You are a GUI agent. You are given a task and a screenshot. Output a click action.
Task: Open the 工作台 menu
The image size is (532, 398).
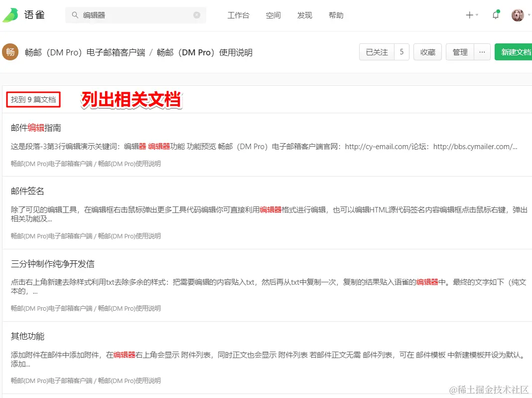point(238,15)
